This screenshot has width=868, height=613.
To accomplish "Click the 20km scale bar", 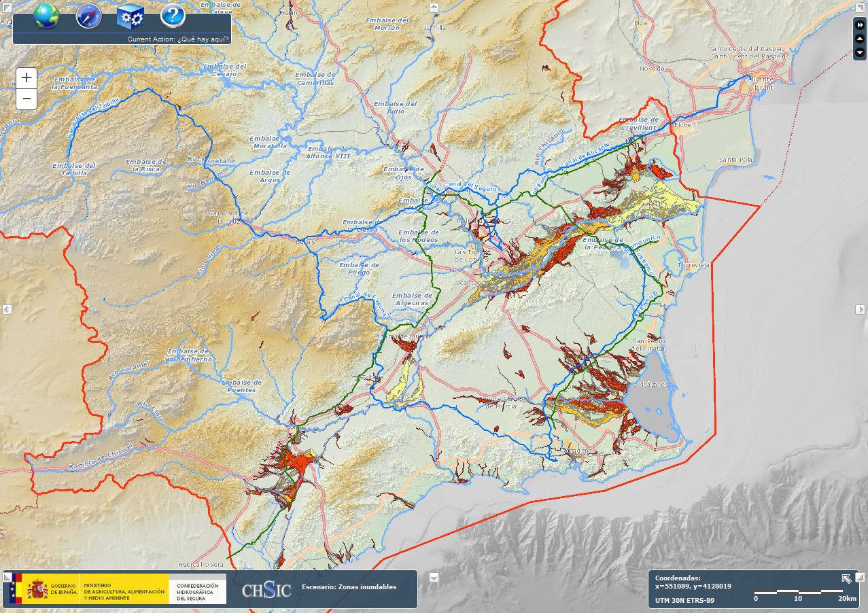I will click(x=799, y=592).
